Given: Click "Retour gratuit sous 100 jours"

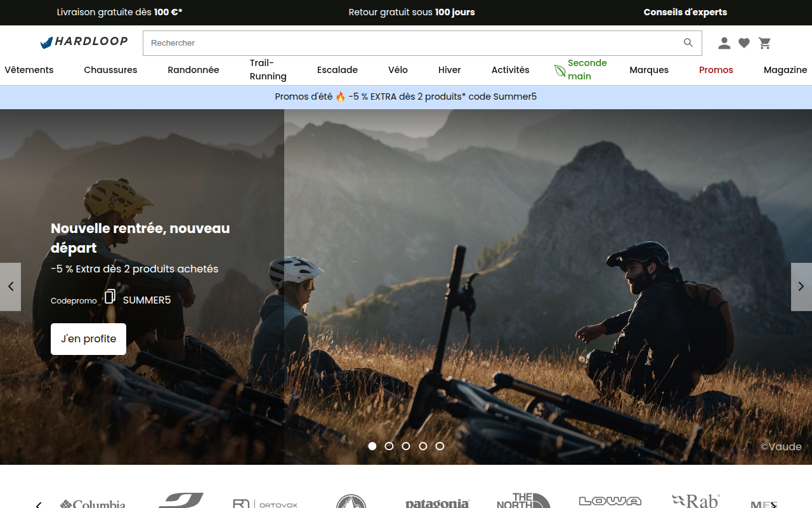Looking at the screenshot, I should coord(412,12).
